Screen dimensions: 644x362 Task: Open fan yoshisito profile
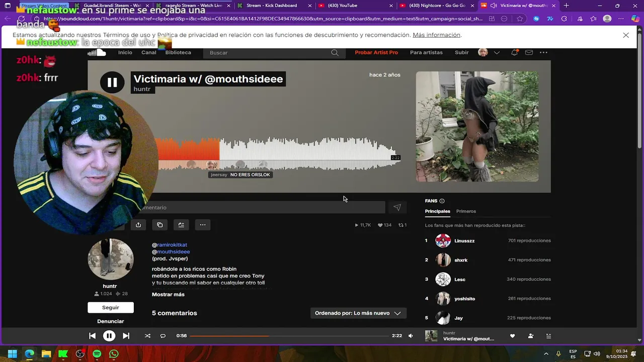(465, 299)
